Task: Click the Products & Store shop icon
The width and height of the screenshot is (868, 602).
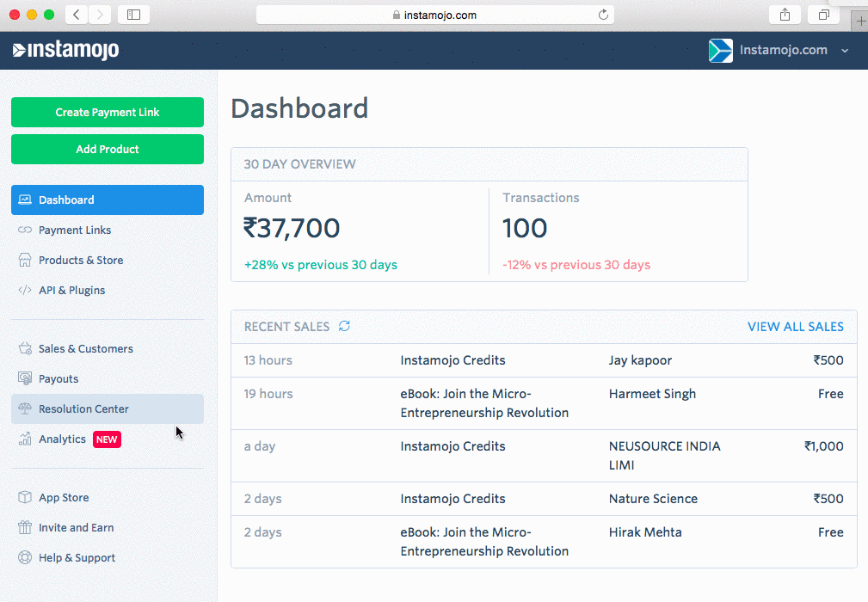Action: 25,261
